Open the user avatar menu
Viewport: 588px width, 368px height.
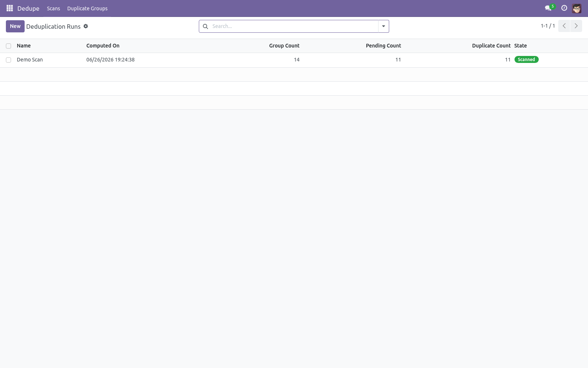(577, 8)
